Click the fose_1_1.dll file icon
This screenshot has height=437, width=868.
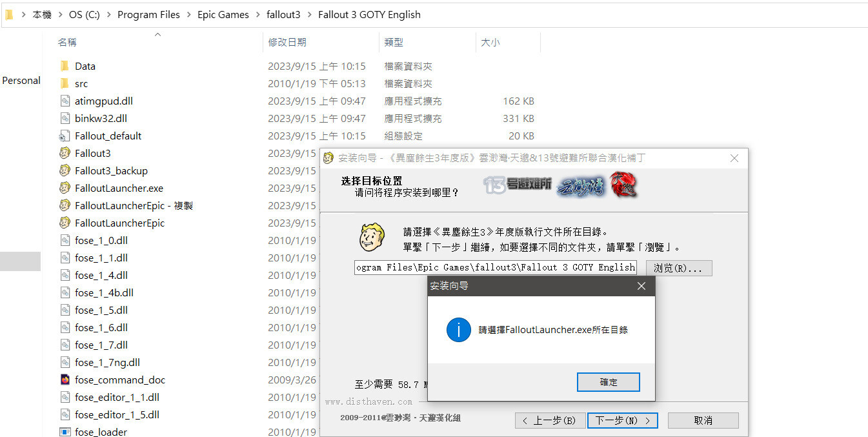65,258
